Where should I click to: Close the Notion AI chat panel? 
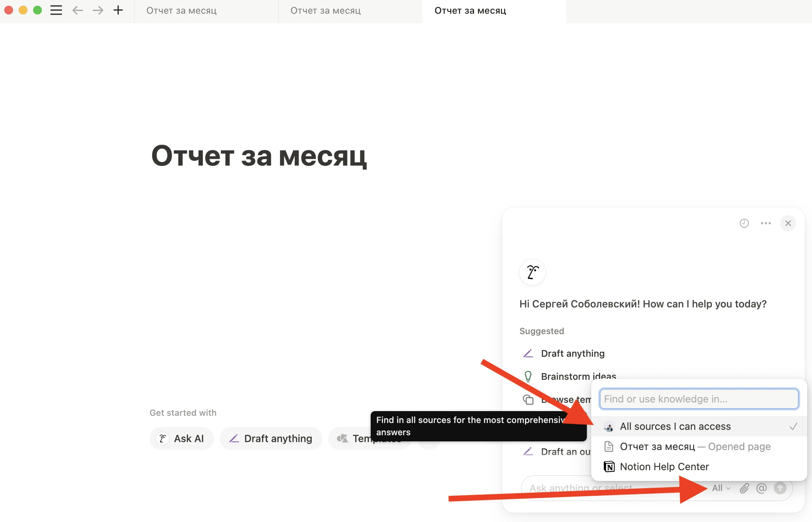pyautogui.click(x=788, y=223)
